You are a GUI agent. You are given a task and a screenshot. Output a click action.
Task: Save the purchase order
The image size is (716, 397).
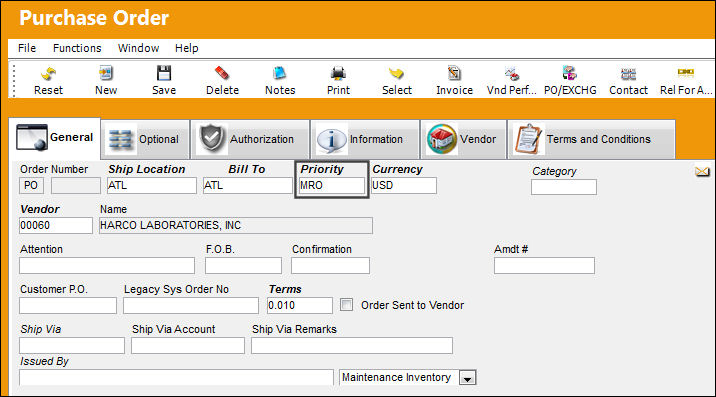(x=164, y=73)
